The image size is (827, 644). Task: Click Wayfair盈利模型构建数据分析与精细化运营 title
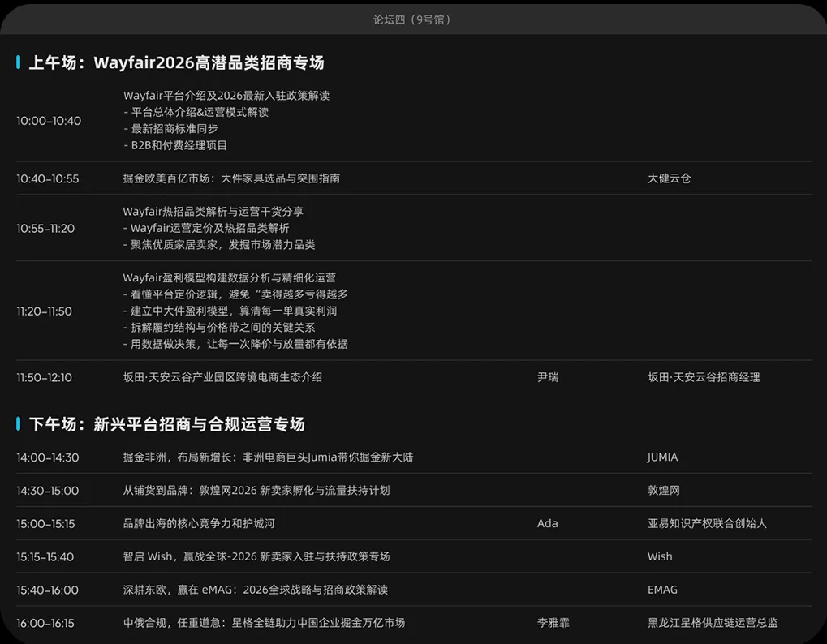click(230, 277)
